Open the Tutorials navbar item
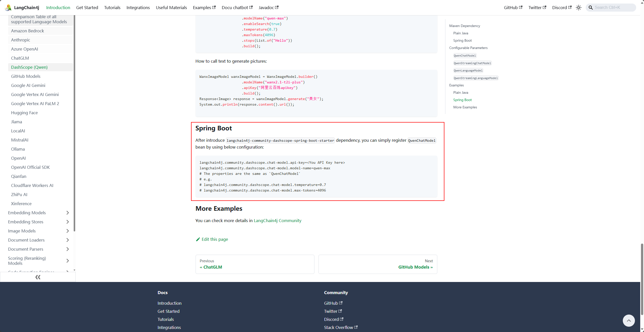The height and width of the screenshot is (332, 644). click(x=112, y=8)
